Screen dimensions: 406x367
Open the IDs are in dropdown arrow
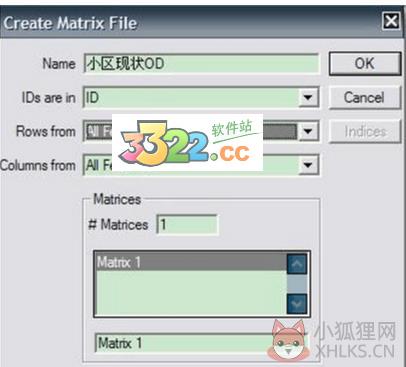pyautogui.click(x=308, y=98)
